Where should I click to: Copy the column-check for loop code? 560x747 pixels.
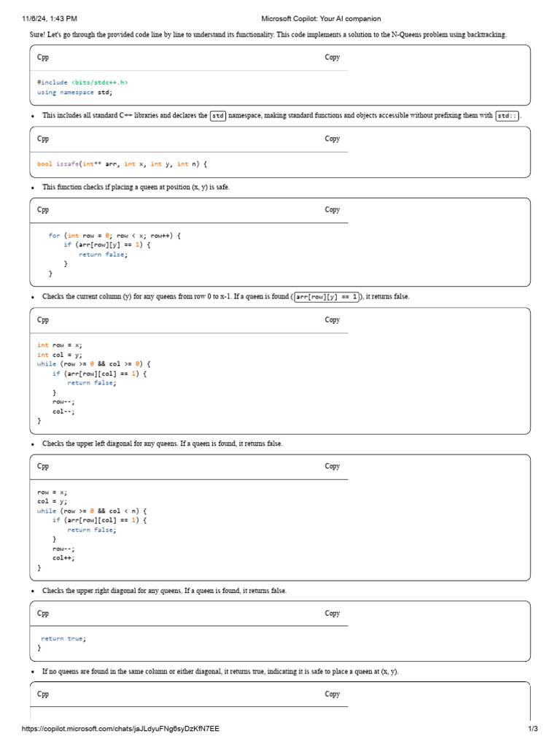click(x=332, y=209)
